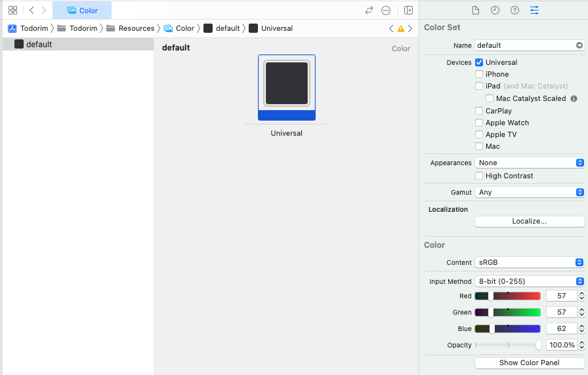Click the swap counterparts arrows icon
This screenshot has width=588, height=375.
[x=369, y=10]
